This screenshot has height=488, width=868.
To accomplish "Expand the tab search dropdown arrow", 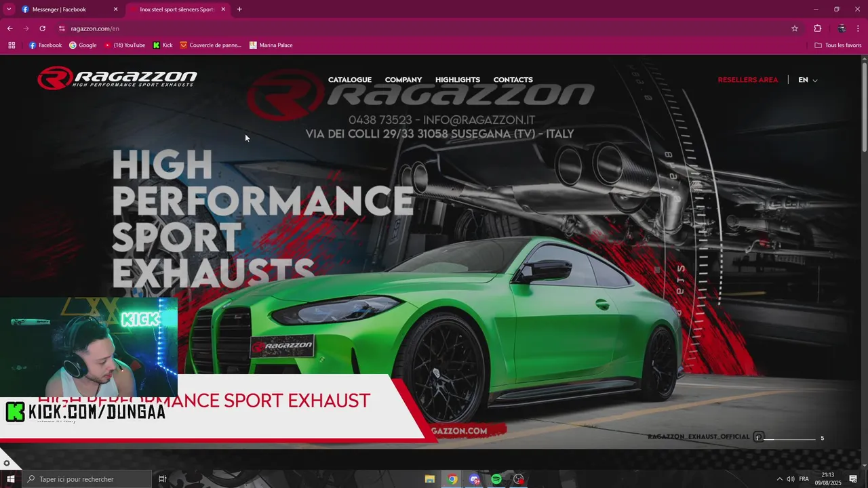I will tap(9, 9).
